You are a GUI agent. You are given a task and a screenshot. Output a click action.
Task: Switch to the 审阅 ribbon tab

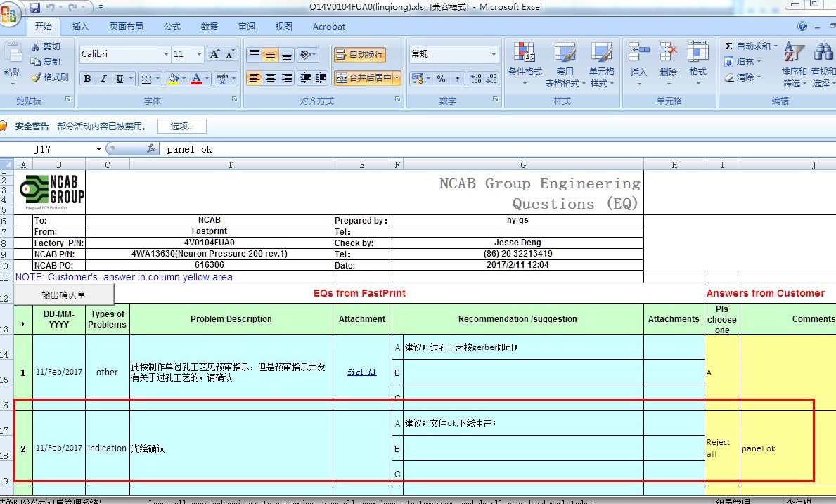[247, 26]
